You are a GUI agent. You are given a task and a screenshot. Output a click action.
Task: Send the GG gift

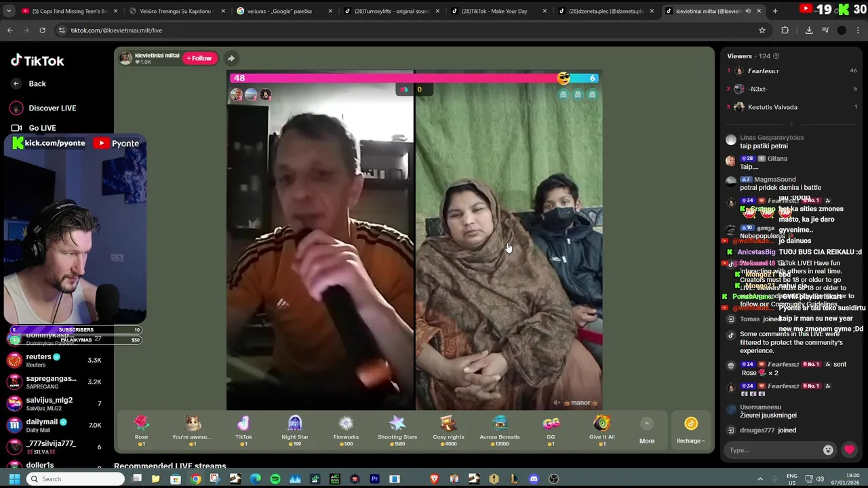551,430
